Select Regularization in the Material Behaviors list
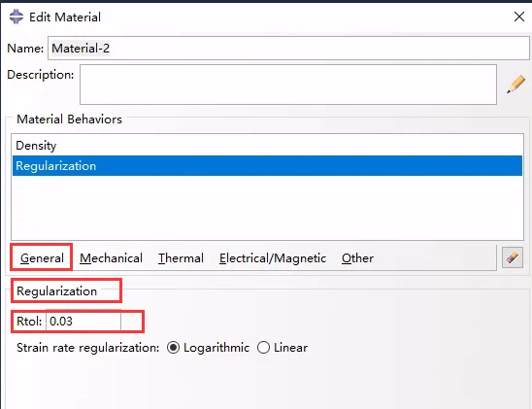This screenshot has width=532, height=409. [267, 165]
